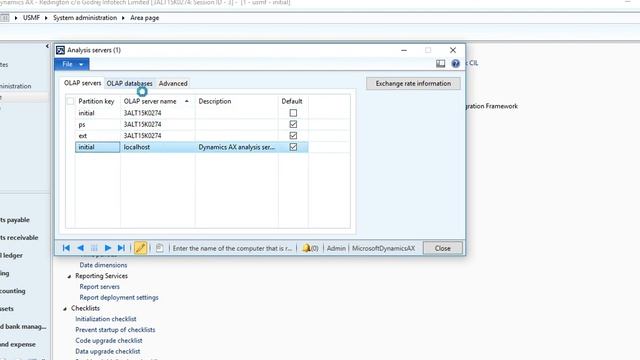Collapse the Reporting Services tree node
The image size is (640, 360).
[69, 276]
